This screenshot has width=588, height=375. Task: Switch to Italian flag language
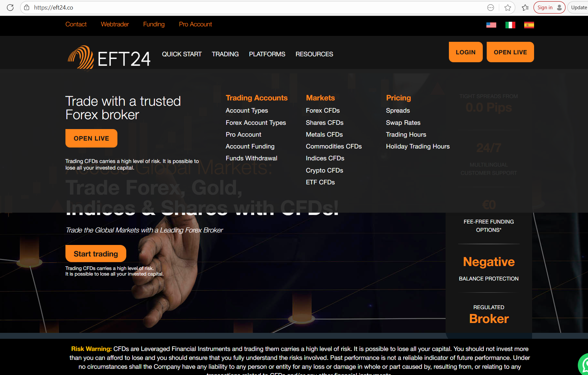[x=510, y=25]
